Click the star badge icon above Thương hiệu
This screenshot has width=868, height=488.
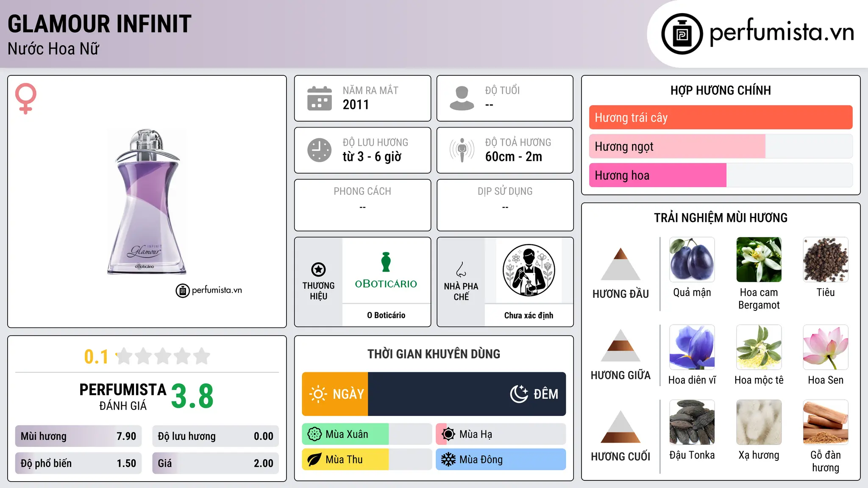click(x=318, y=269)
